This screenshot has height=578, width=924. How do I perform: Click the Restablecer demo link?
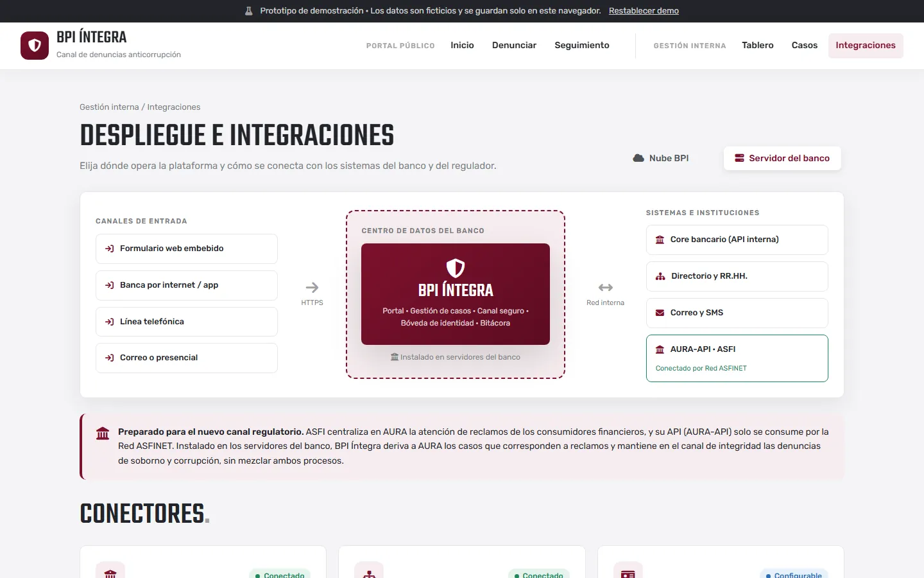pos(644,11)
